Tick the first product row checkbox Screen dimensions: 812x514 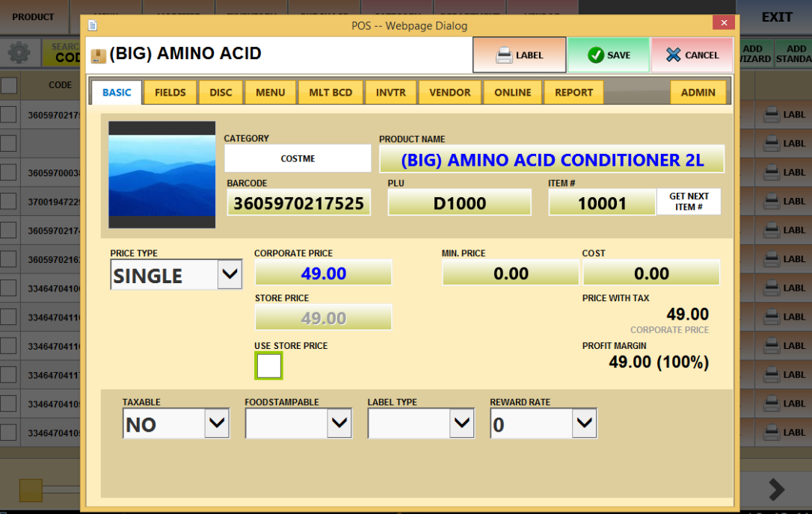pyautogui.click(x=9, y=115)
